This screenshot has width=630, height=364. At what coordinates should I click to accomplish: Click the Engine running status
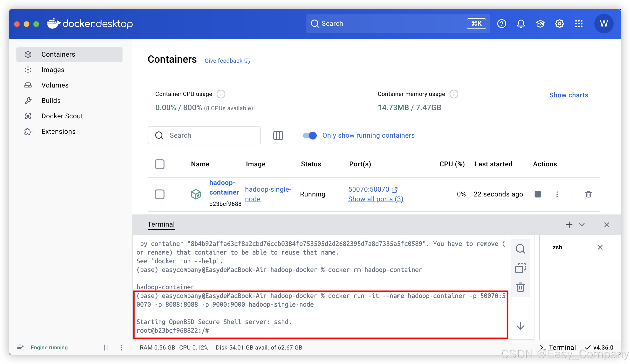click(x=49, y=347)
